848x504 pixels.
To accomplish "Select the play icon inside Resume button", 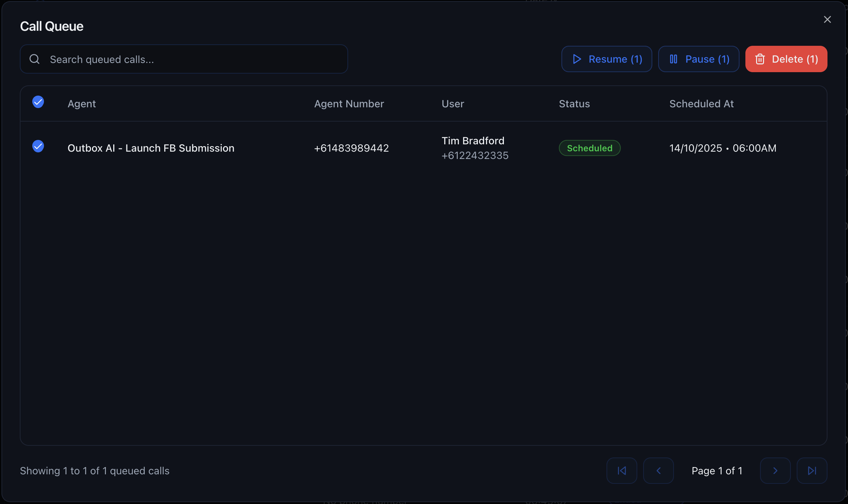I will 576,59.
